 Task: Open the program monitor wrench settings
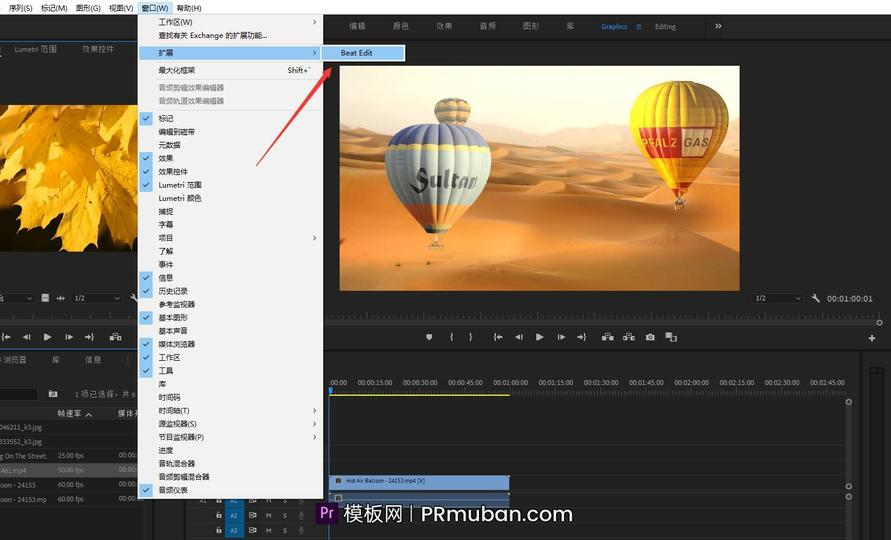tap(815, 298)
